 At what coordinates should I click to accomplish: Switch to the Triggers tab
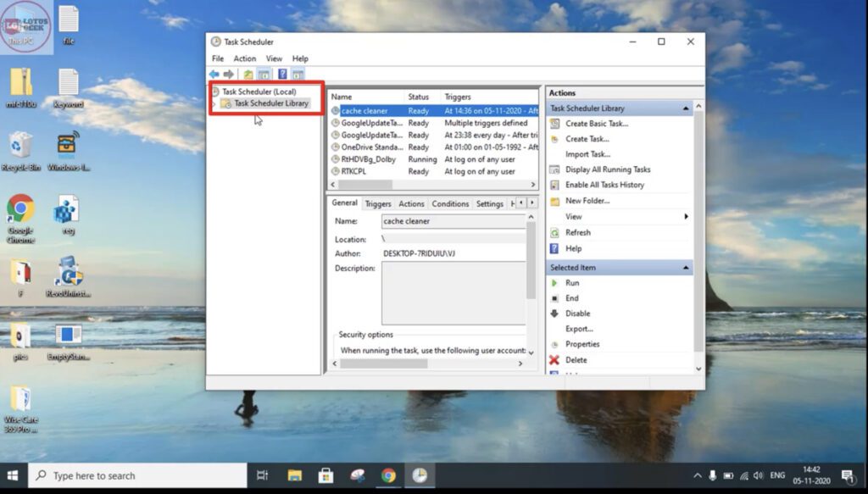coord(378,203)
